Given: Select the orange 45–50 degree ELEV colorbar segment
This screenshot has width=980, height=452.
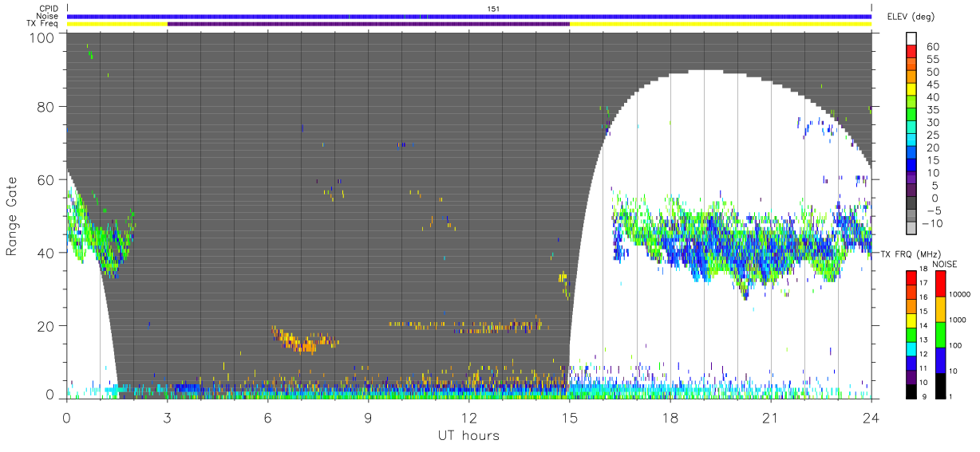Looking at the screenshot, I should [x=911, y=77].
